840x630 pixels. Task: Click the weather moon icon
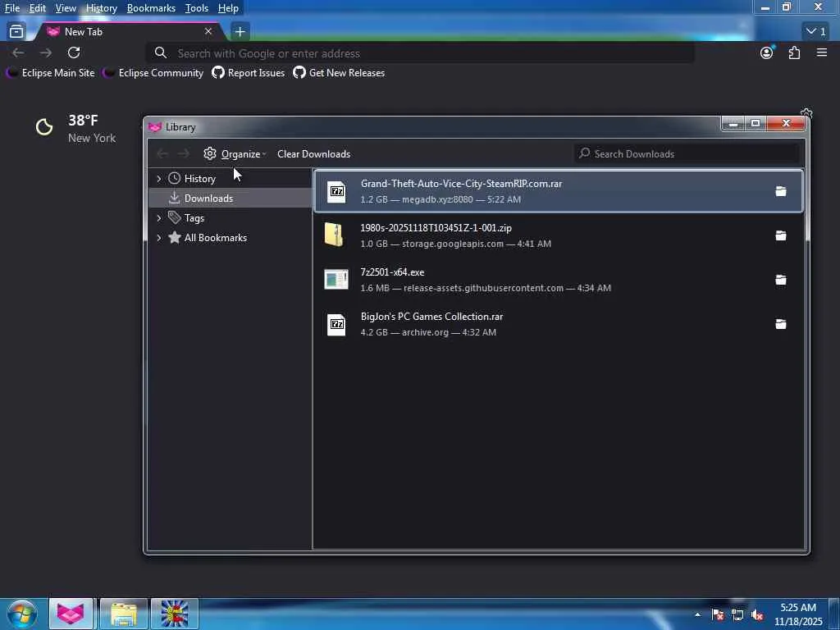click(44, 127)
